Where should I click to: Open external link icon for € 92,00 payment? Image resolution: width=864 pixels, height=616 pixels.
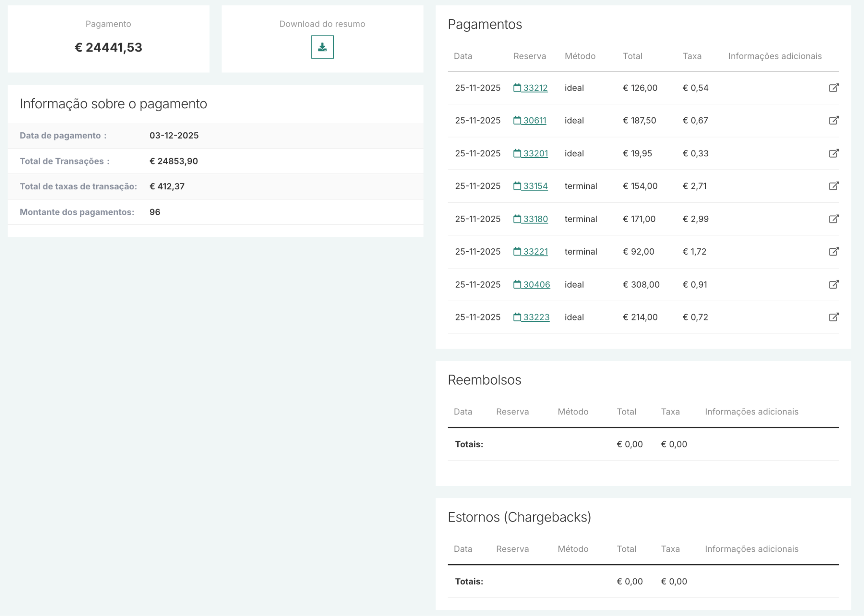(834, 252)
